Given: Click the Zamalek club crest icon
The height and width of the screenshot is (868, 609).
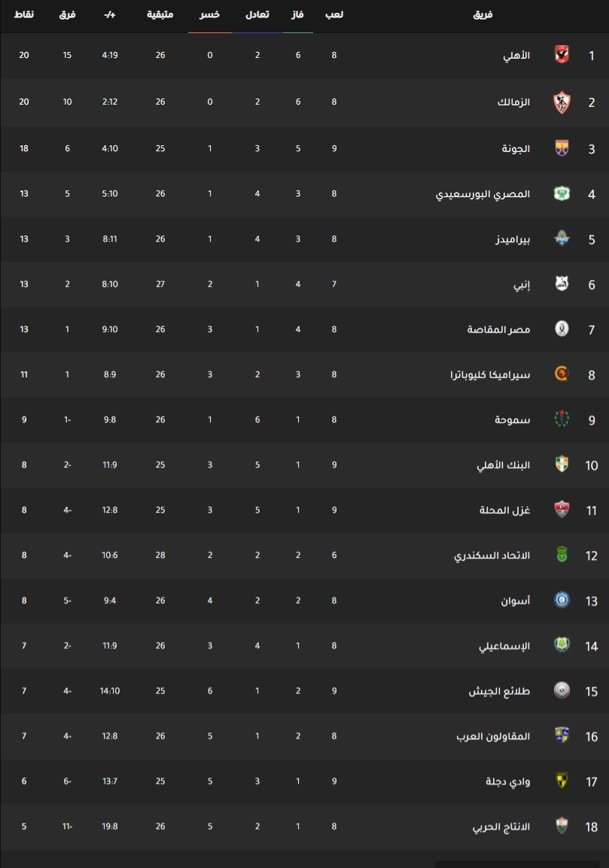Looking at the screenshot, I should tap(562, 102).
